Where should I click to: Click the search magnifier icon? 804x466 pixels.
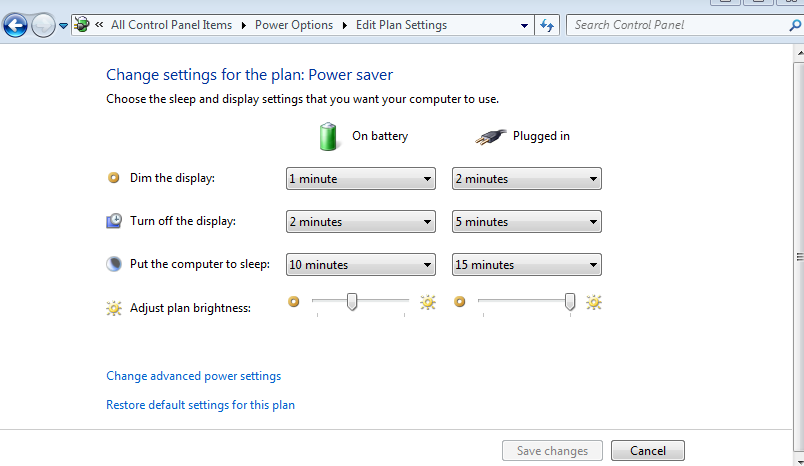pos(794,25)
